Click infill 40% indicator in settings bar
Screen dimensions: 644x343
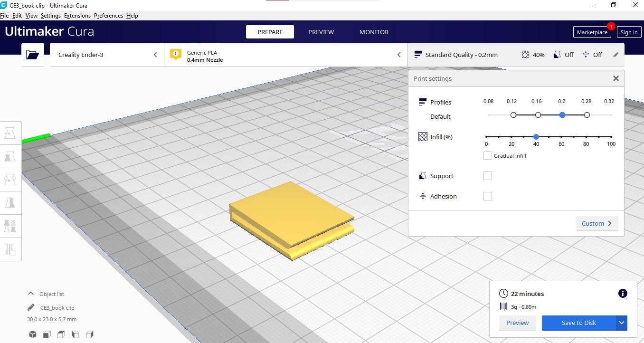point(533,55)
